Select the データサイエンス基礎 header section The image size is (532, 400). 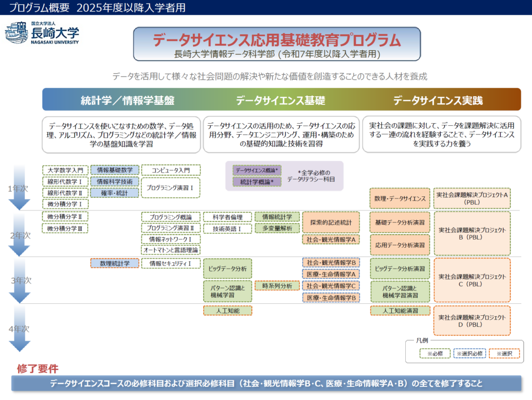[281, 100]
